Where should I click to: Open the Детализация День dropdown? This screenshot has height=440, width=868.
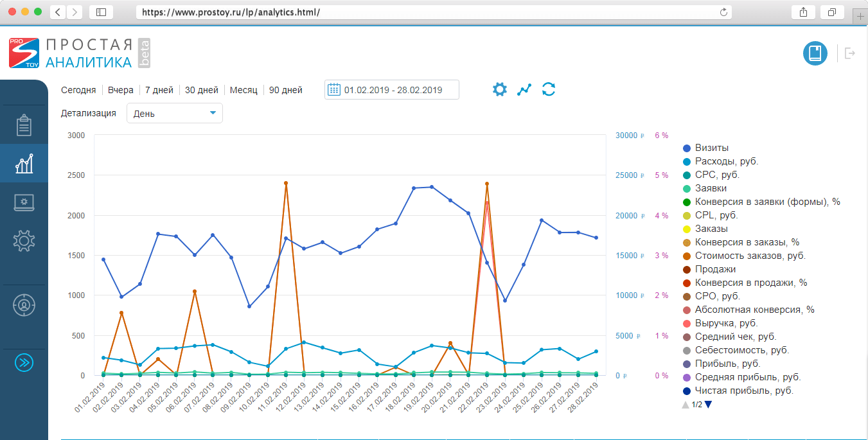[175, 114]
